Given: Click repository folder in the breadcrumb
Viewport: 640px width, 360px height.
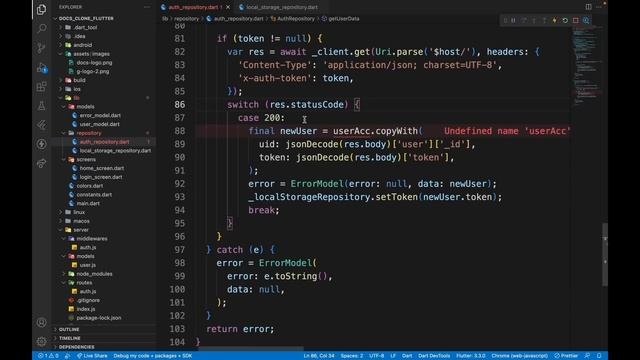Looking at the screenshot, I should click(187, 19).
